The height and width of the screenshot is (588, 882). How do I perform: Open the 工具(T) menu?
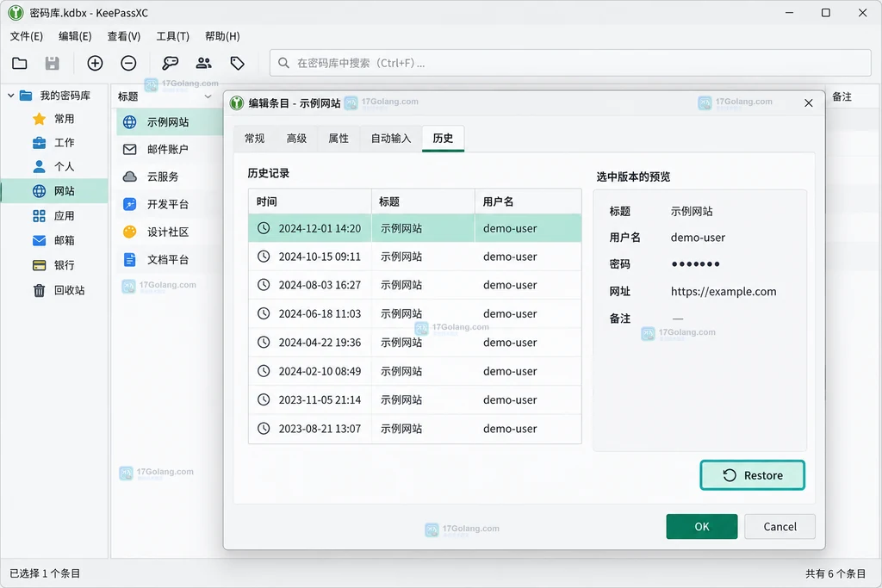172,36
